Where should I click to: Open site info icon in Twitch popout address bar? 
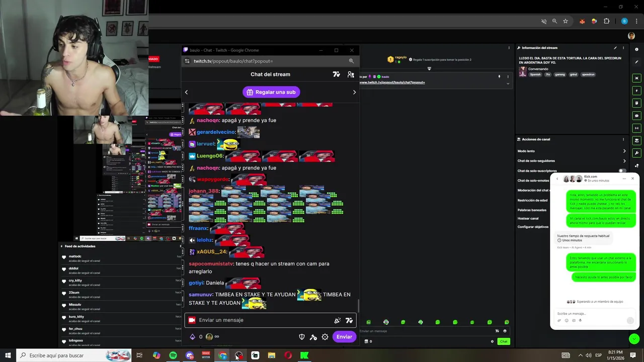coord(187,61)
